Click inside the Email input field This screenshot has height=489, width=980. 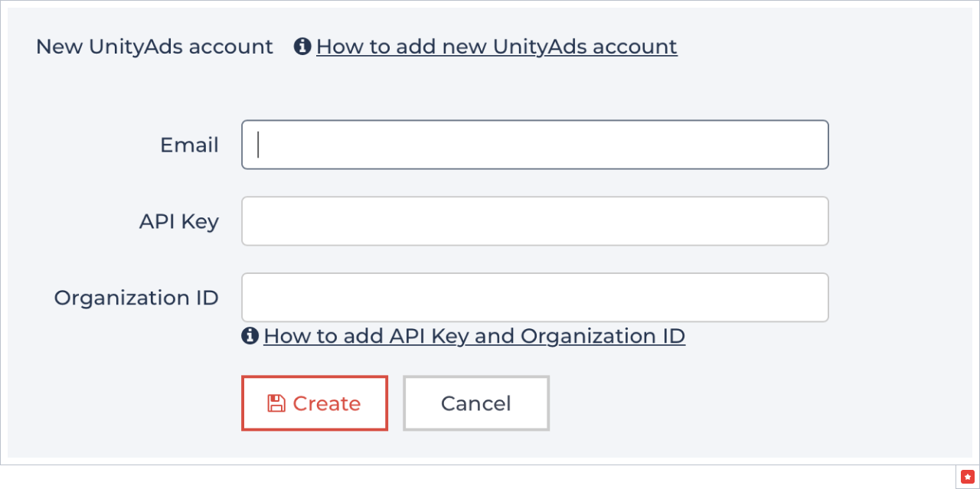(x=535, y=144)
